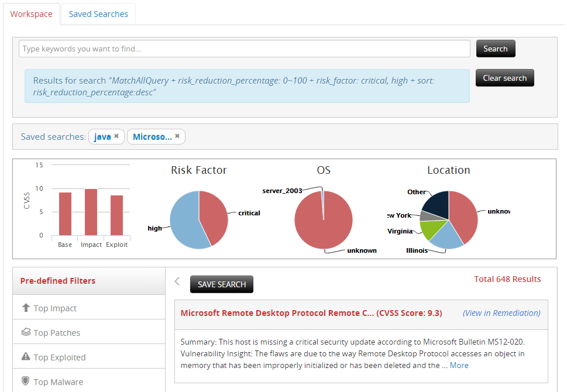Open View in Remediation link
567x392 pixels.
tap(501, 313)
